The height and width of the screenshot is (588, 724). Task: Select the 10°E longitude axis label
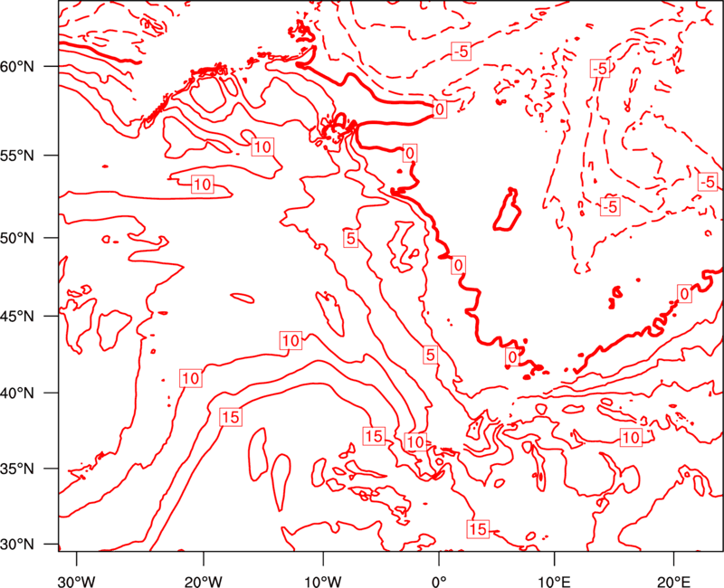pos(554,582)
